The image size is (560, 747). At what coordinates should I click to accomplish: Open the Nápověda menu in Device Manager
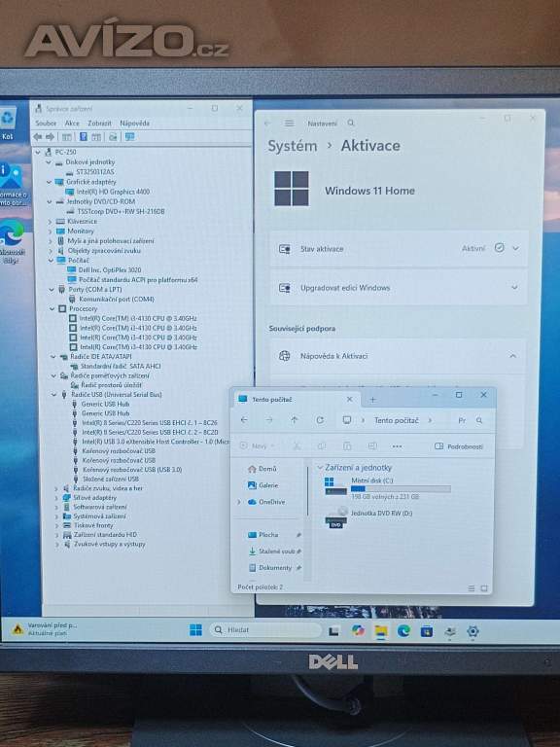click(x=135, y=123)
